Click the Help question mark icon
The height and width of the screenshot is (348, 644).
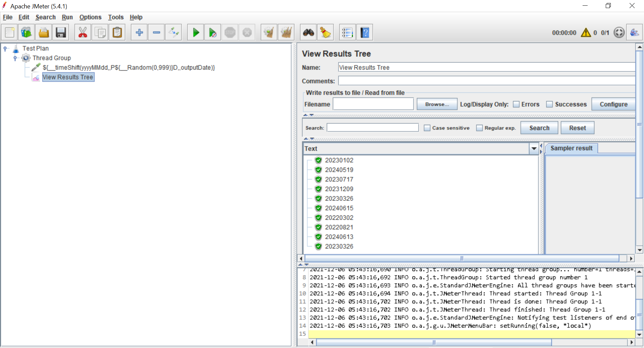[365, 33]
